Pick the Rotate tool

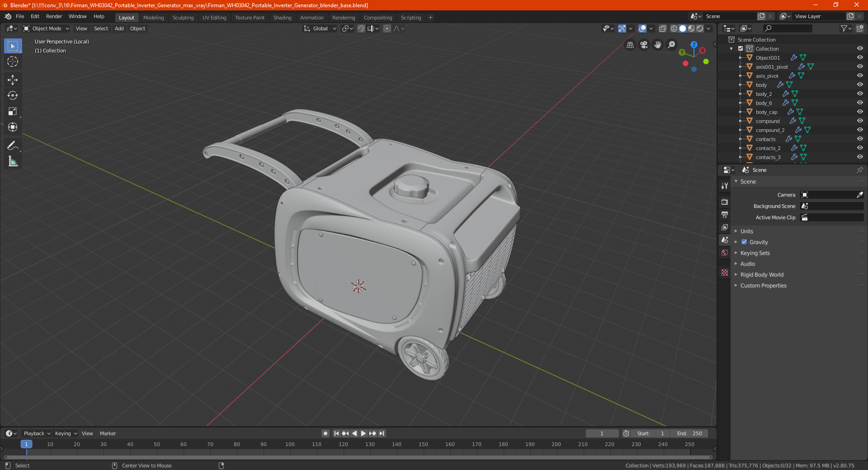[x=13, y=95]
